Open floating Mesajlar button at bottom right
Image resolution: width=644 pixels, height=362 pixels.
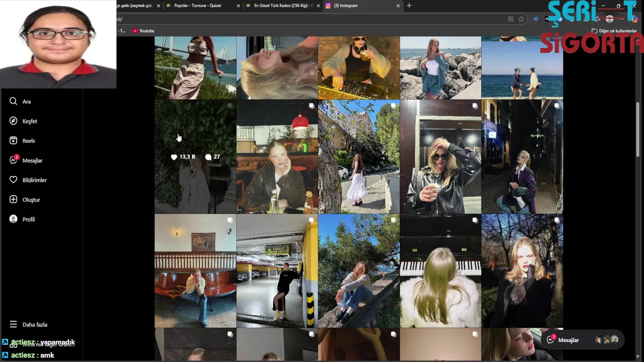coord(583,340)
